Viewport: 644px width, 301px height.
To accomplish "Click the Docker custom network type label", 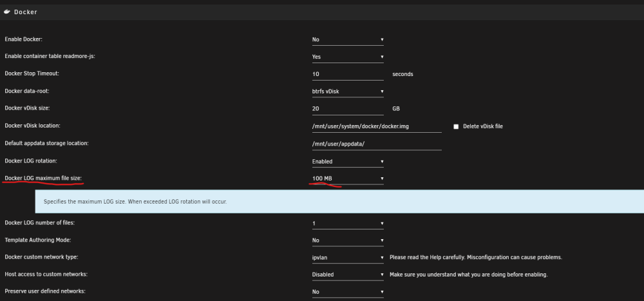I will pos(41,257).
